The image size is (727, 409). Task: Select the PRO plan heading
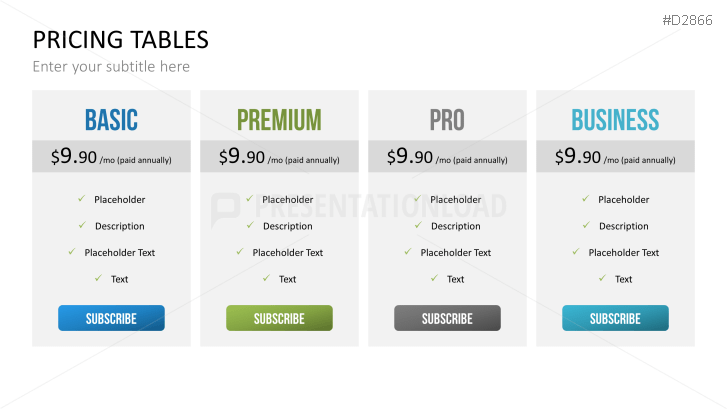(447, 120)
